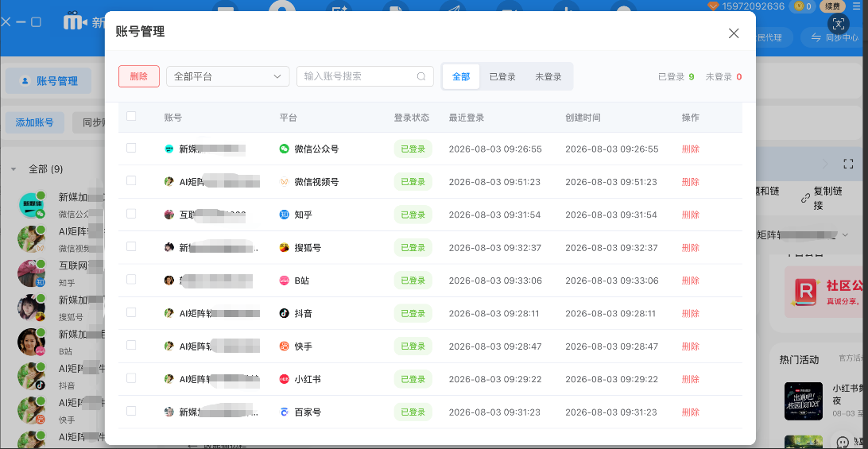Click the avatar in the 微信公众号 row
This screenshot has width=868, height=449.
tap(169, 149)
